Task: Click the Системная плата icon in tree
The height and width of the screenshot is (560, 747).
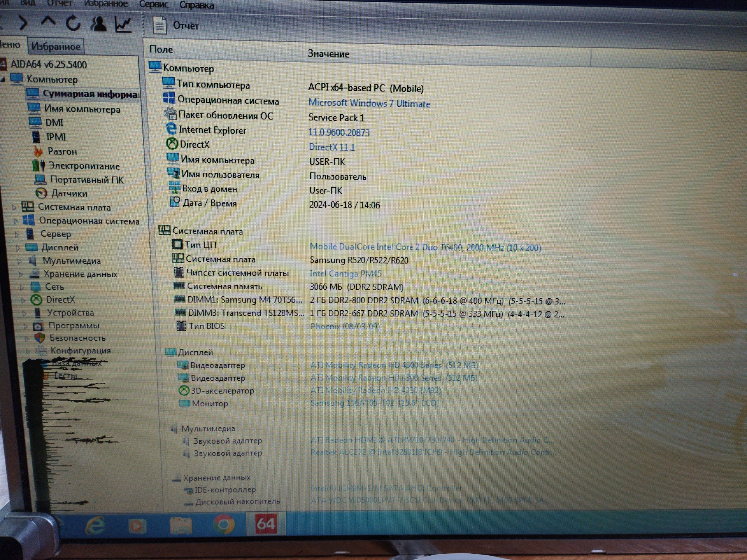Action: [28, 206]
